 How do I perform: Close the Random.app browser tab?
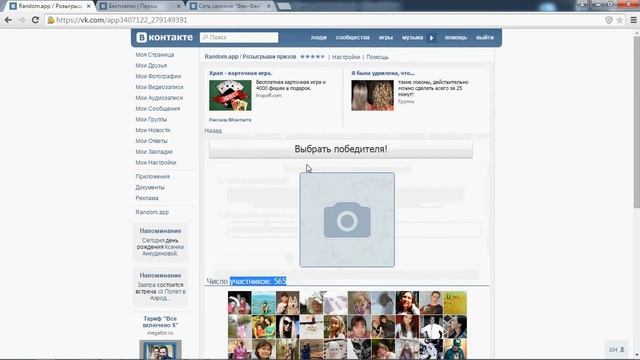click(x=89, y=6)
